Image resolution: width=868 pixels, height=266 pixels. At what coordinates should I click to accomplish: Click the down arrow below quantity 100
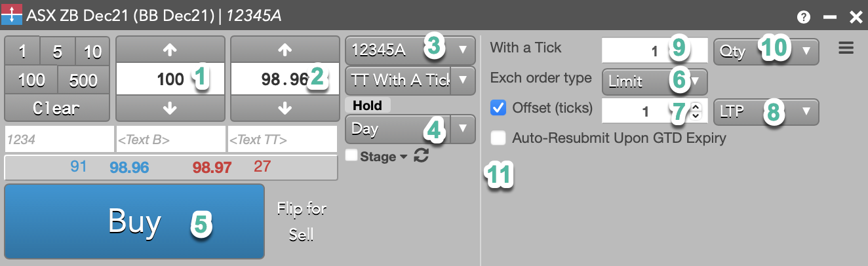[170, 109]
